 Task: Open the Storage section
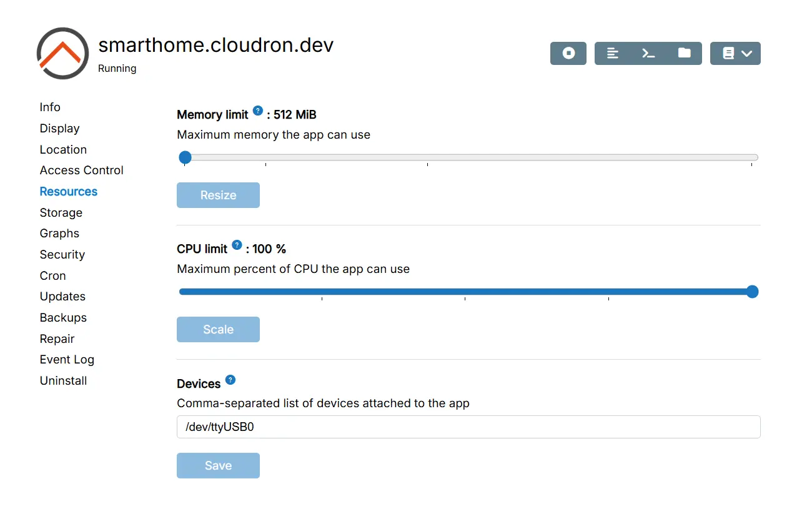pos(61,213)
